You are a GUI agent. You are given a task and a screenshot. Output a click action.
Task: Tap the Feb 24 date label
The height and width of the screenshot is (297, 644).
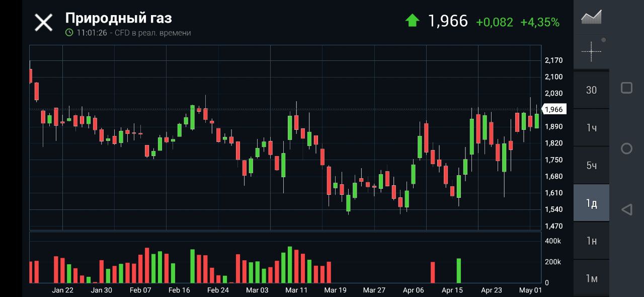click(x=218, y=290)
